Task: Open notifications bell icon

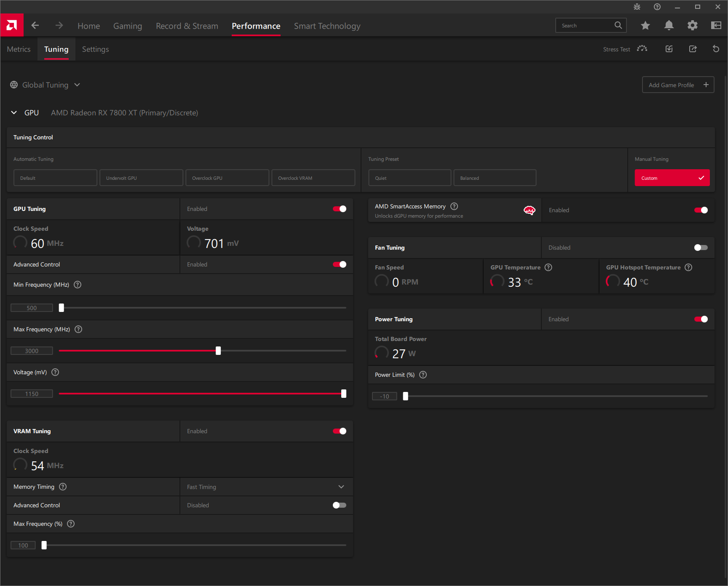Action: point(669,26)
